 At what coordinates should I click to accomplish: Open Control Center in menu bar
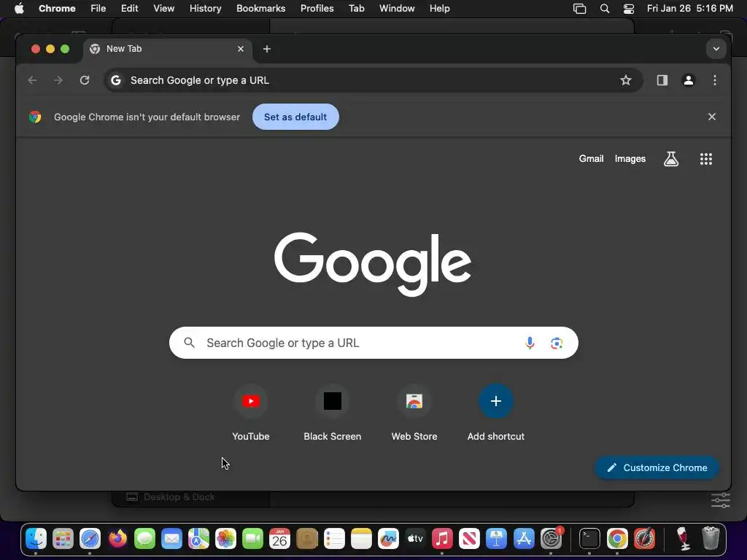[629, 8]
